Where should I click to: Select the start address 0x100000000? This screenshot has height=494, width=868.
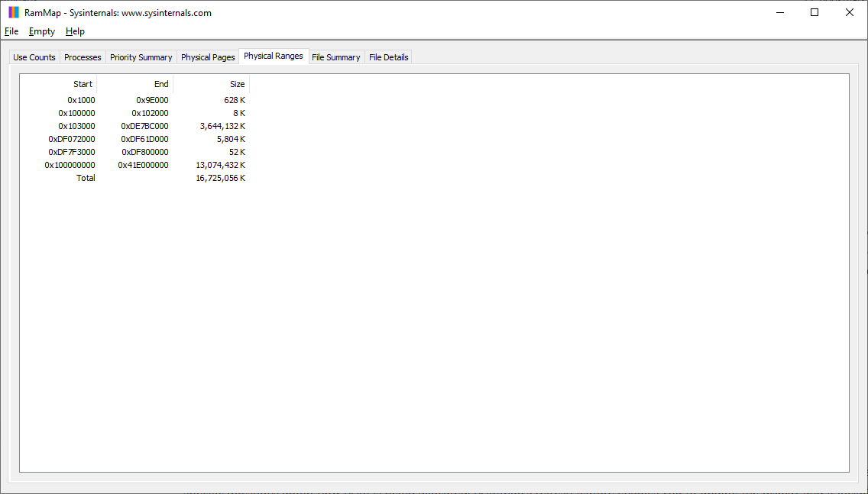pos(70,165)
